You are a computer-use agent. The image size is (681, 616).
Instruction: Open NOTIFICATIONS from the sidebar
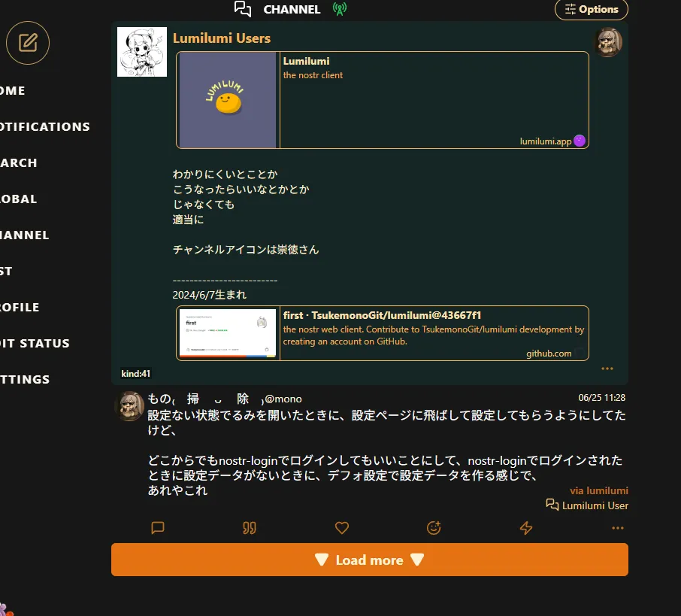(x=45, y=126)
